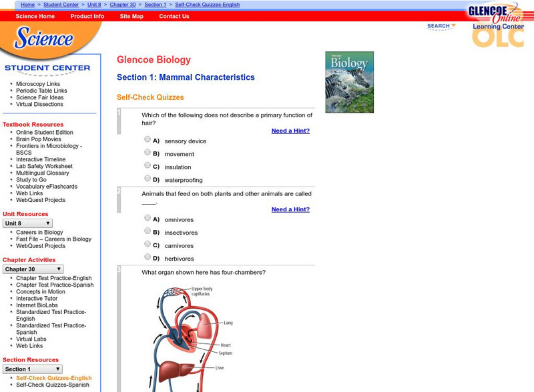Open Concepts in Motion
The image size is (534, 392).
tap(41, 291)
